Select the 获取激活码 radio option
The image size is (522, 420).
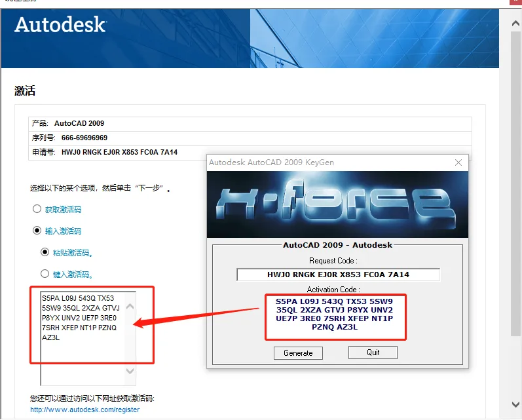tap(37, 209)
